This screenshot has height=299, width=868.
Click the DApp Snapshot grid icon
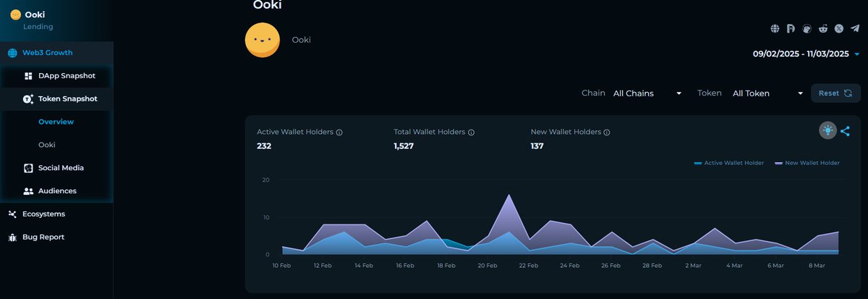(28, 76)
